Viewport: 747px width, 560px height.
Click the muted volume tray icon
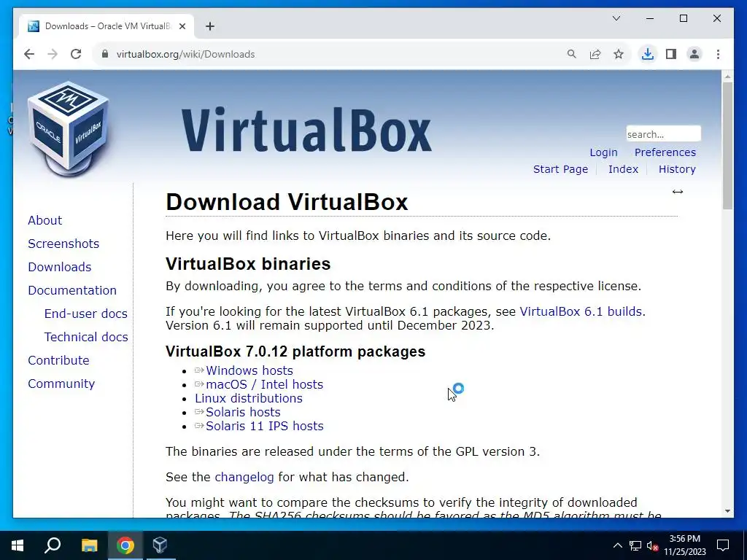[653, 545]
